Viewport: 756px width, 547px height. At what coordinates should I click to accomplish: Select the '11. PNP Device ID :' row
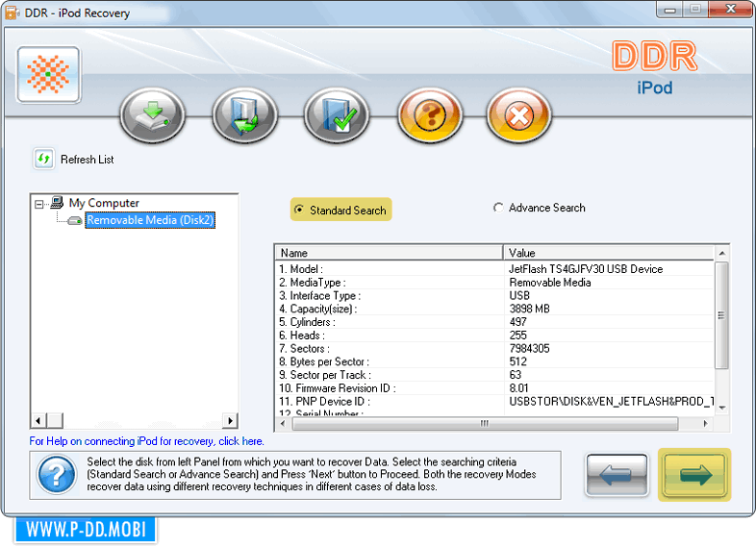494,402
